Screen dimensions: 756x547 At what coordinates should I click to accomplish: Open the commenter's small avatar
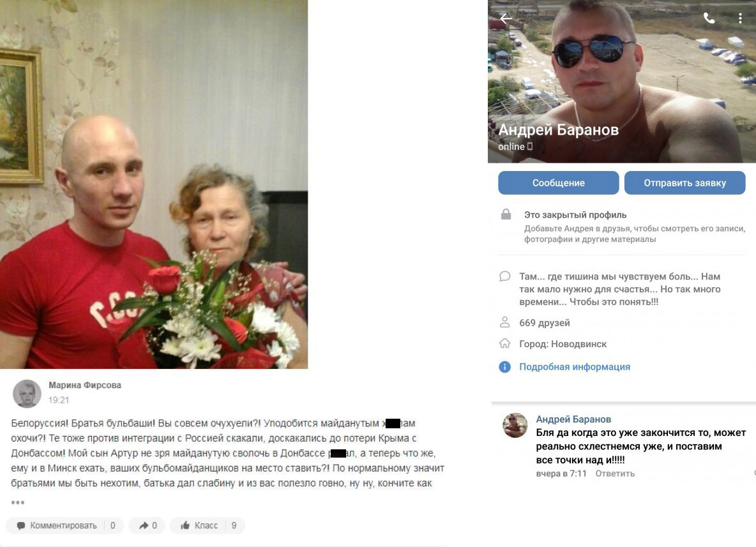coord(515,425)
